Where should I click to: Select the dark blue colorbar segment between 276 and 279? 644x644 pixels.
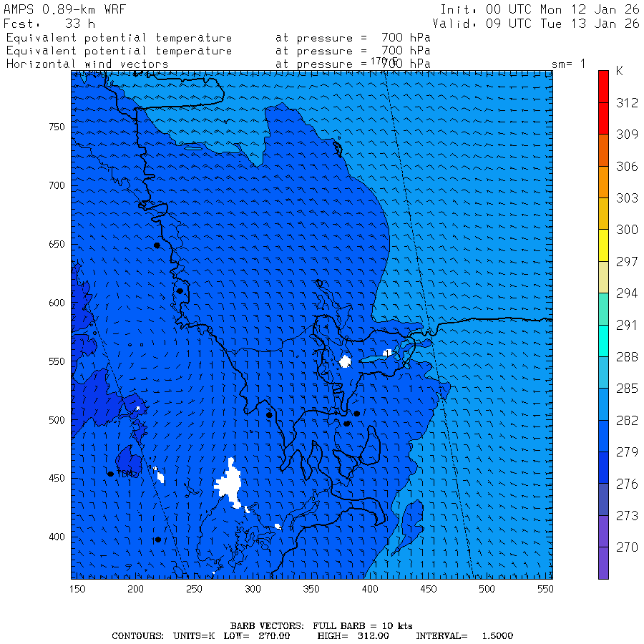pos(603,468)
